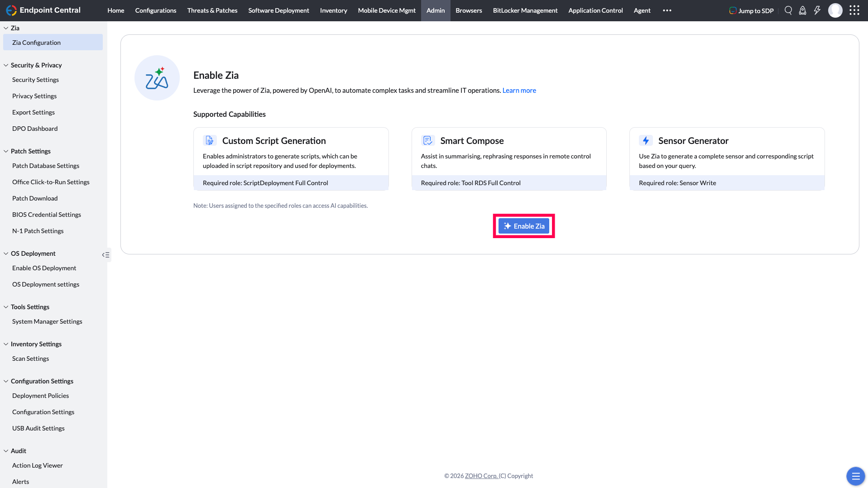Click the Zia logo icon
868x488 pixels.
pyautogui.click(x=157, y=78)
